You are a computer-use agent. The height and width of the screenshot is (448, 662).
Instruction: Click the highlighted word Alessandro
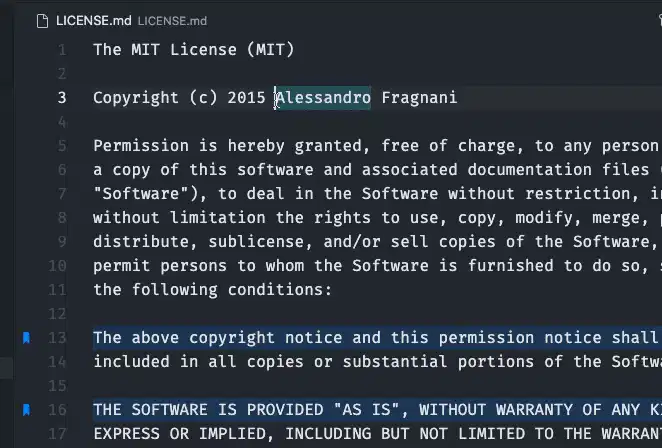(x=323, y=98)
